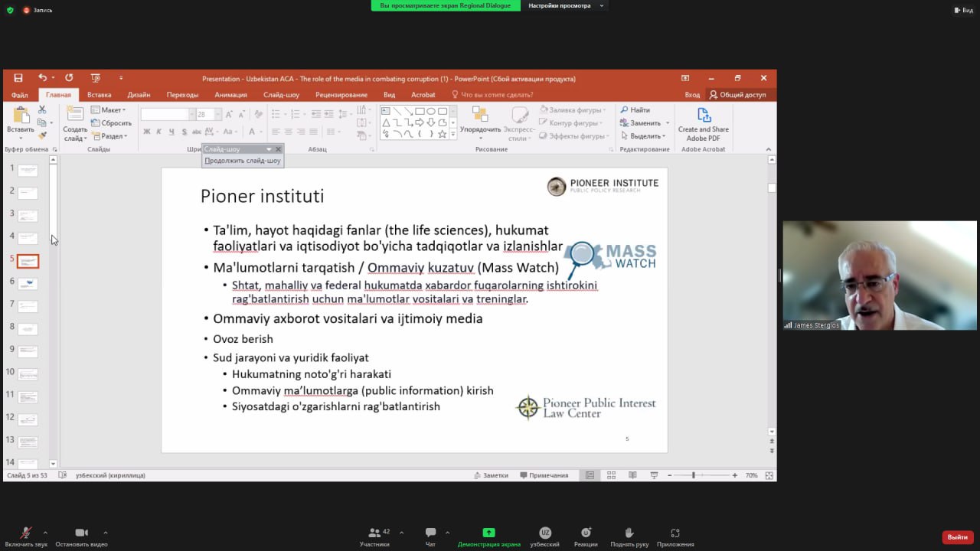Toggle camera with Остановить видео
The image size is (980, 551).
81,533
